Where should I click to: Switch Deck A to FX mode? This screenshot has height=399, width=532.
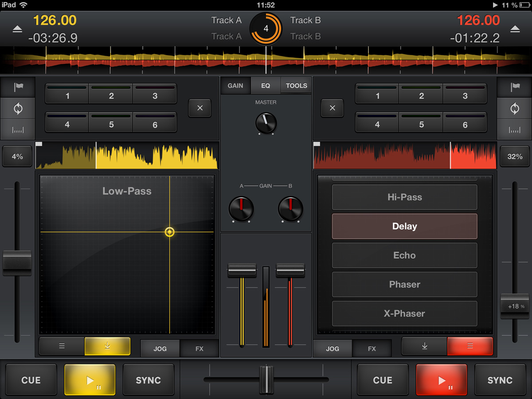199,348
